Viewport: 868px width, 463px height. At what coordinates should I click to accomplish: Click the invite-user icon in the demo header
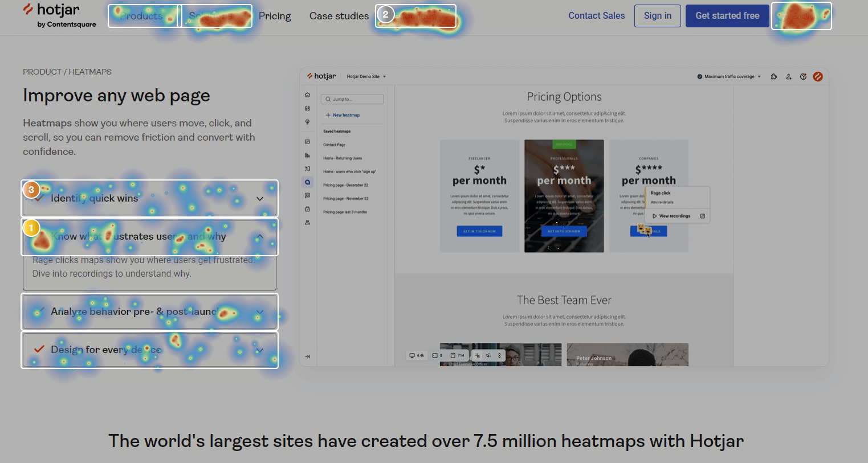pos(789,76)
